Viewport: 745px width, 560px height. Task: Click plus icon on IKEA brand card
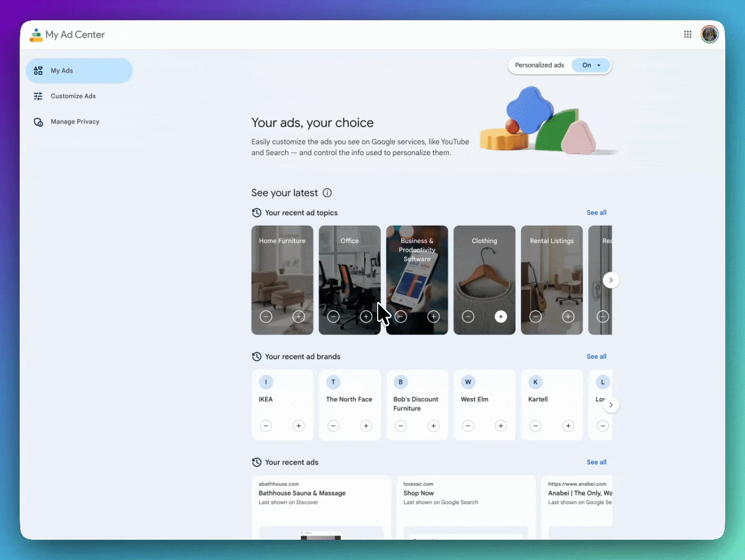point(299,426)
